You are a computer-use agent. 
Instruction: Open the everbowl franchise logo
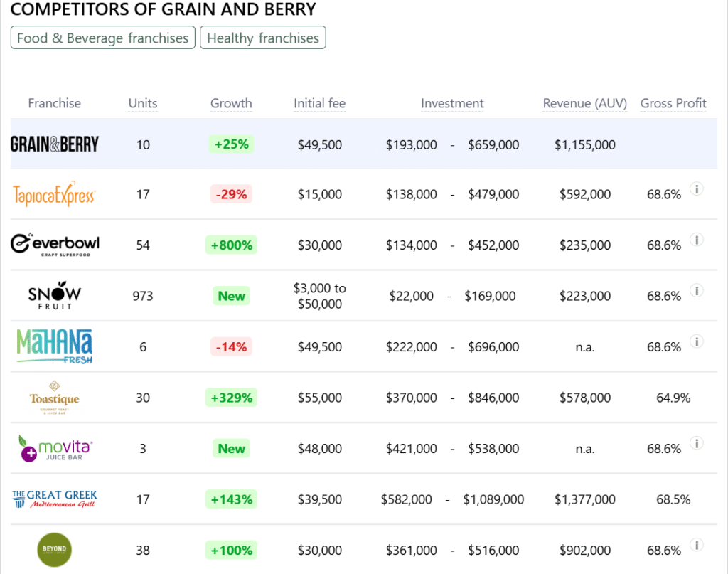(55, 244)
